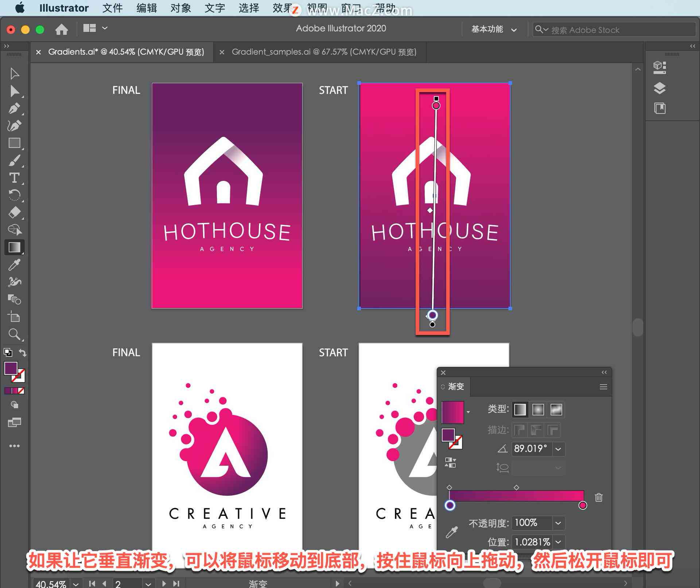Open the opacity dropdown

tap(558, 523)
